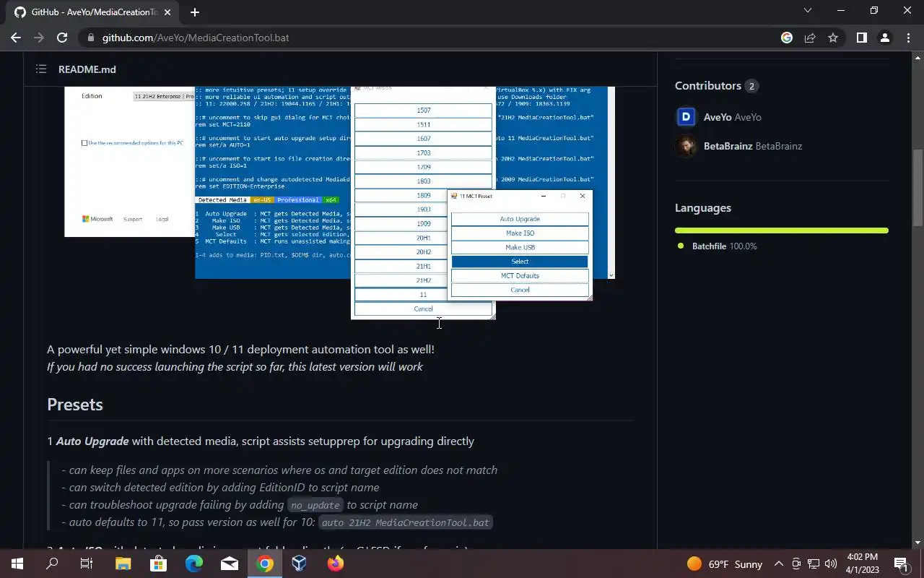The width and height of the screenshot is (924, 578).
Task: Go back to the previous page
Action: [x=16, y=38]
